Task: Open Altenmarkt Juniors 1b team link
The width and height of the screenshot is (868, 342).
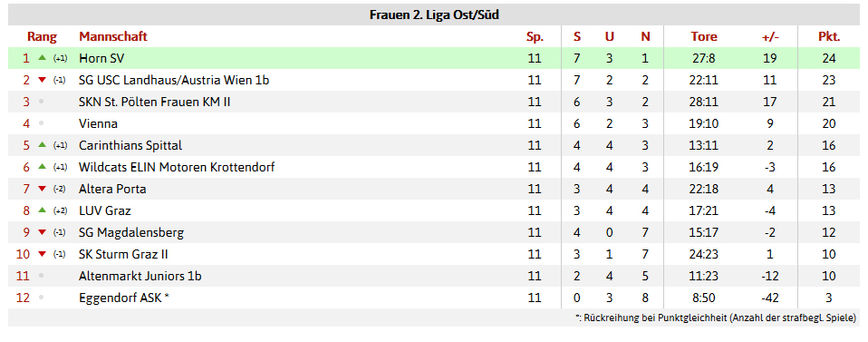Action: tap(140, 276)
